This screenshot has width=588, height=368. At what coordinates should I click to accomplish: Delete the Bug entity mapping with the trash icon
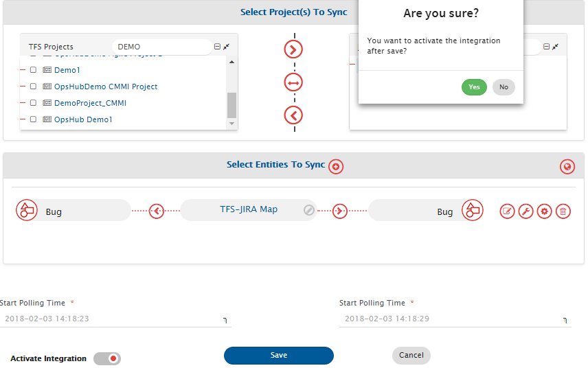(x=563, y=211)
